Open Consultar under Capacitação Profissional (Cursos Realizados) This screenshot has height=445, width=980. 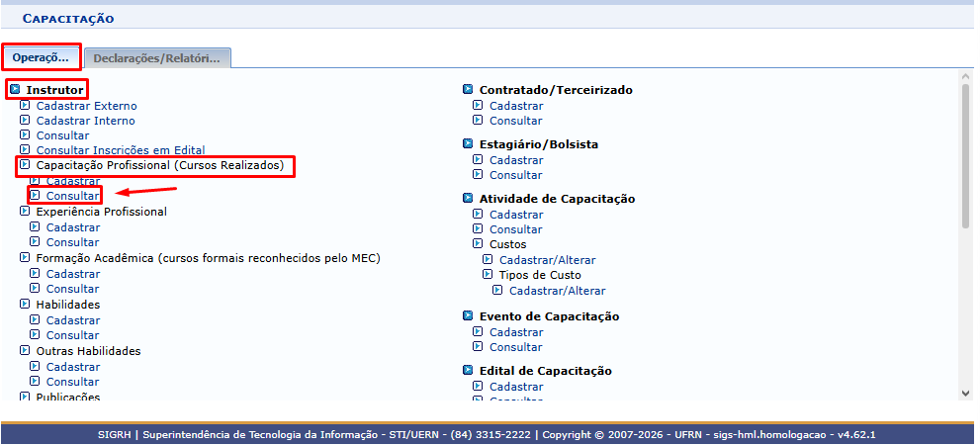point(72,196)
